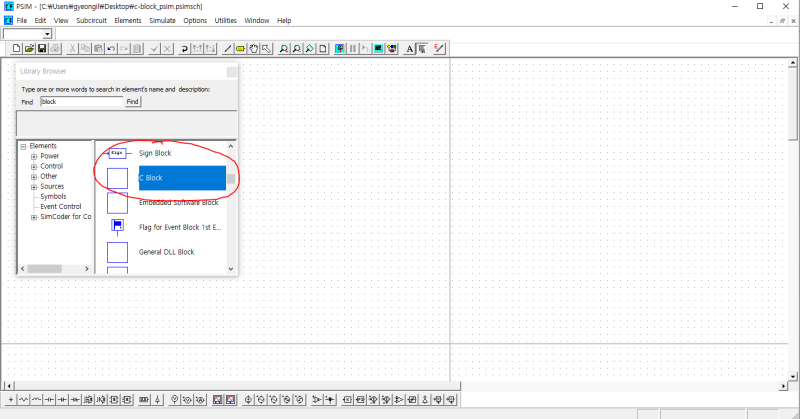
Task: Open Simview waveform display icon
Action: pos(378,49)
